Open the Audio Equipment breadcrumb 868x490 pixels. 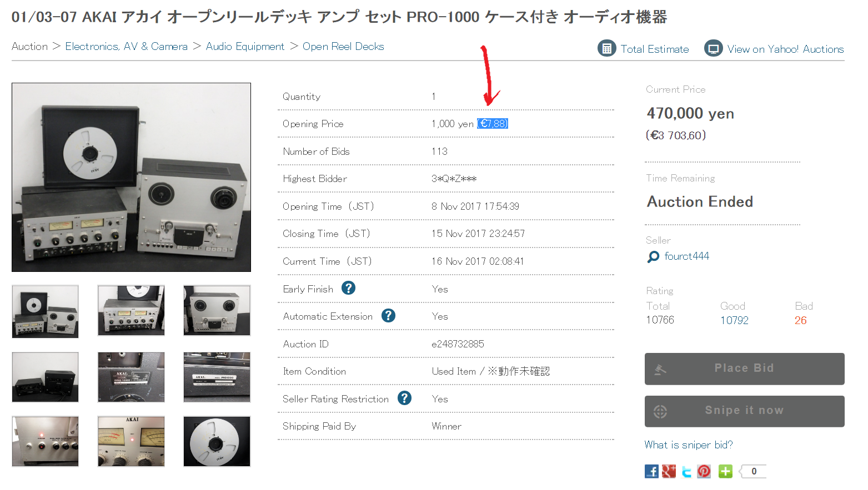[245, 46]
